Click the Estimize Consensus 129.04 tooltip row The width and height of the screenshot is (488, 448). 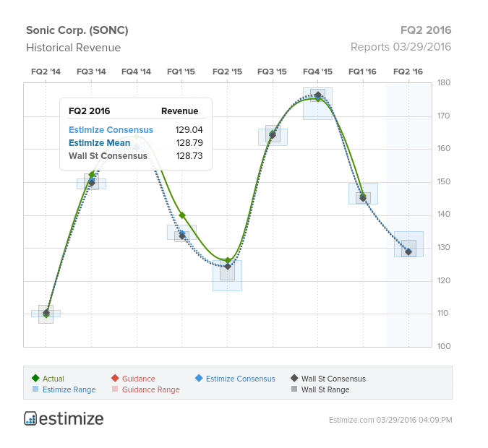[136, 130]
